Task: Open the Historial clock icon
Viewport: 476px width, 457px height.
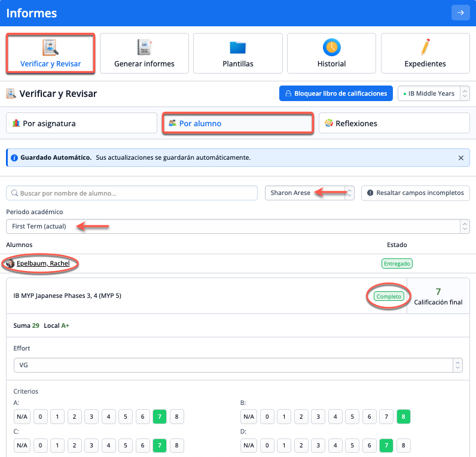Action: click(331, 47)
